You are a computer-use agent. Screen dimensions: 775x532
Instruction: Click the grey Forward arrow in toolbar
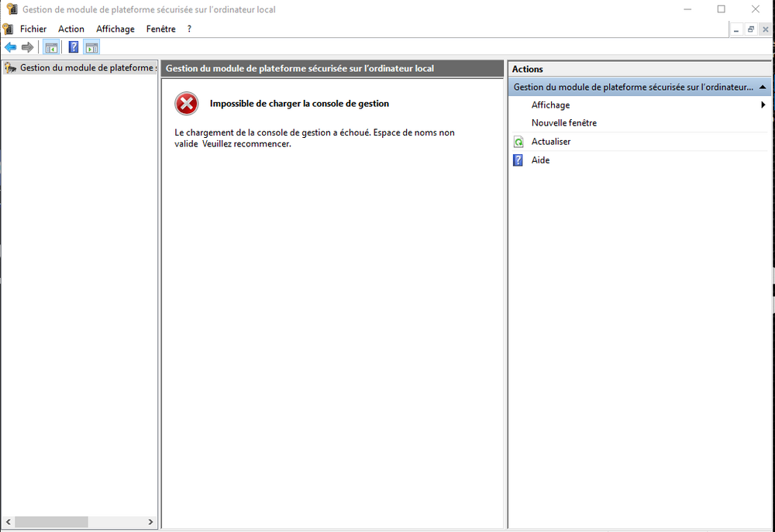tap(27, 47)
